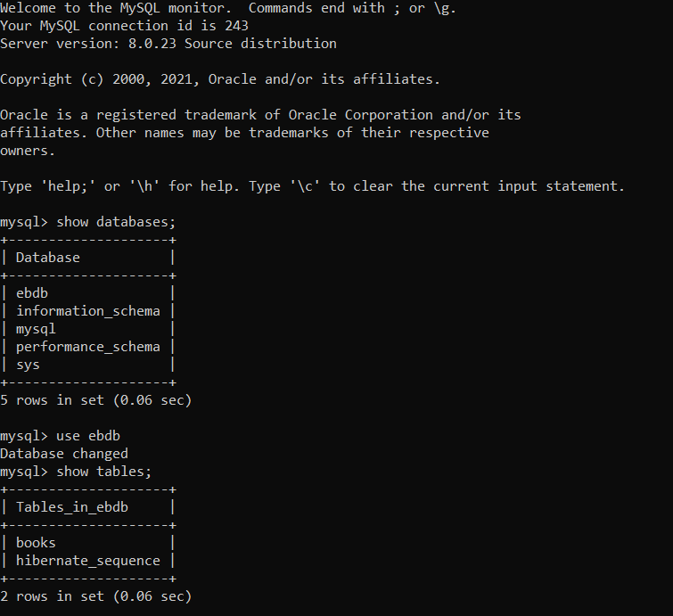Click the hibernate_sequence table entry
673x616 pixels.
88,561
